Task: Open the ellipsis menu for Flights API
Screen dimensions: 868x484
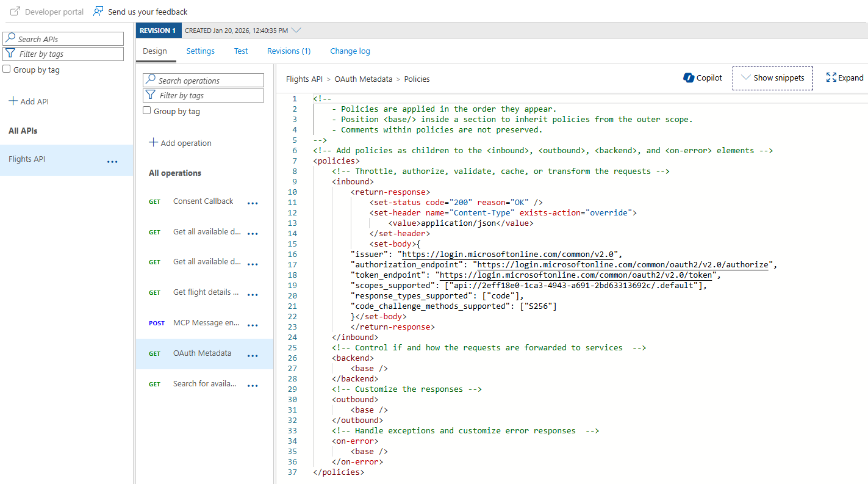Action: (x=112, y=161)
